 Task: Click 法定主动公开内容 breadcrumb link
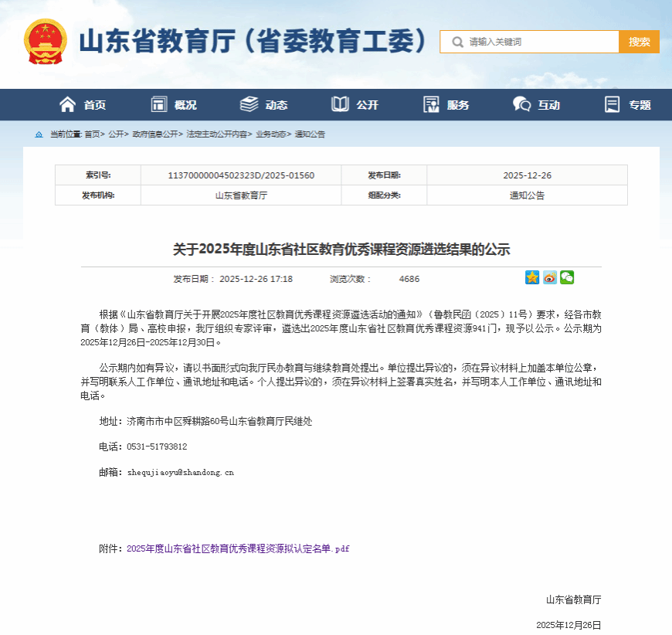pos(217,134)
